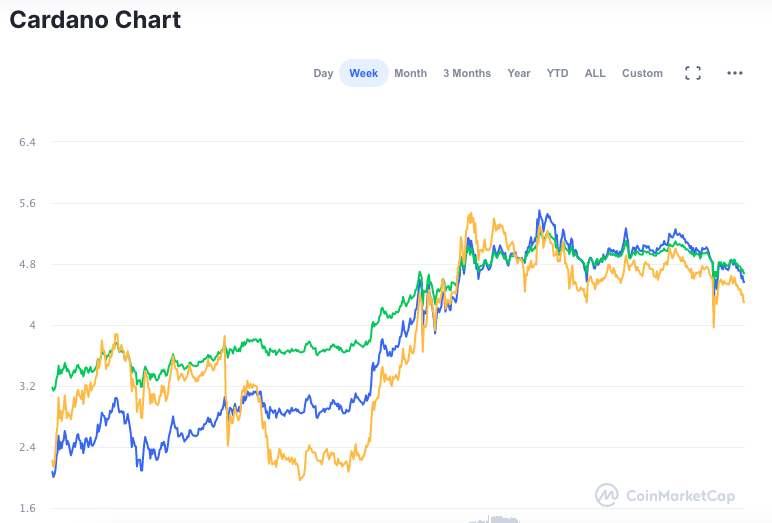This screenshot has height=523, width=772.
Task: Click the volume bars at chart bottom
Action: [x=495, y=519]
